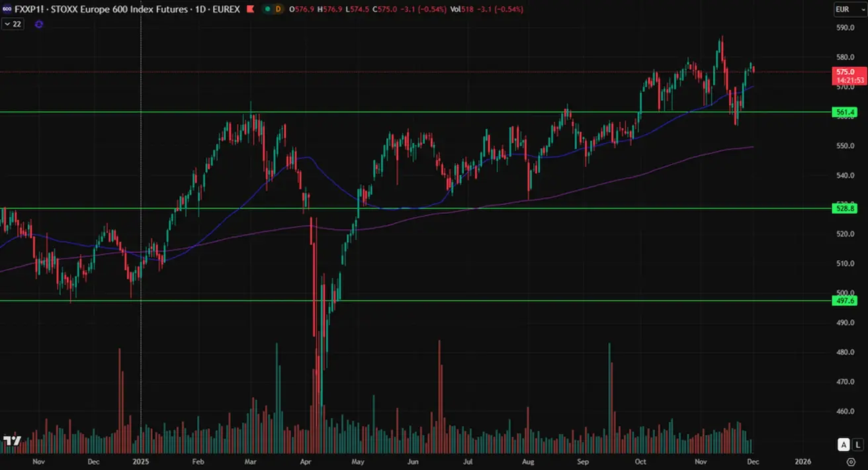Click the purple indicator icon below the title
Viewport: 868px width, 470px height.
point(38,24)
